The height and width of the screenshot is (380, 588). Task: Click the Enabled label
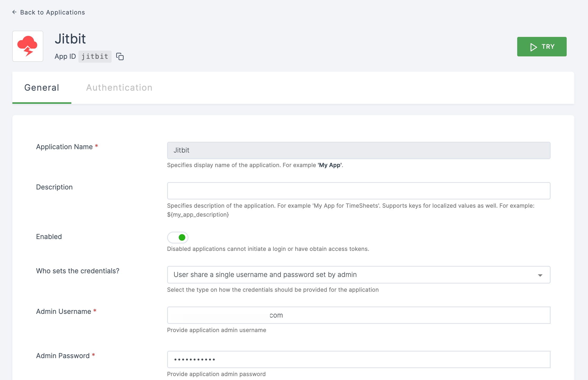coord(49,237)
